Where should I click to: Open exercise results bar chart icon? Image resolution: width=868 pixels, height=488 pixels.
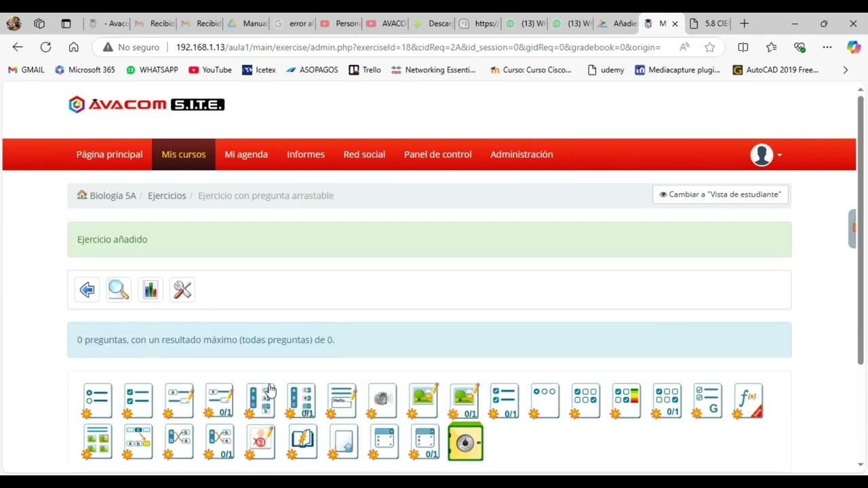(151, 290)
